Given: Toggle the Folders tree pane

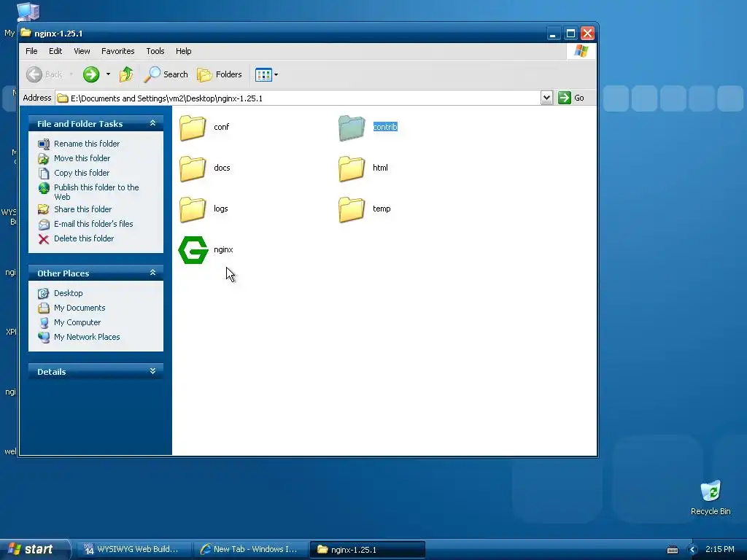Looking at the screenshot, I should tap(220, 74).
